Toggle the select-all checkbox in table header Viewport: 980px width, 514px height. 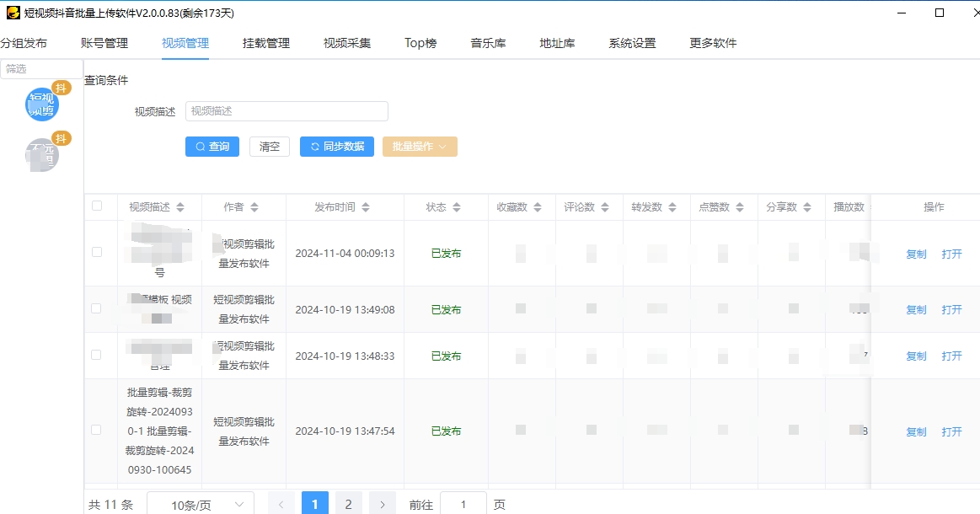97,206
